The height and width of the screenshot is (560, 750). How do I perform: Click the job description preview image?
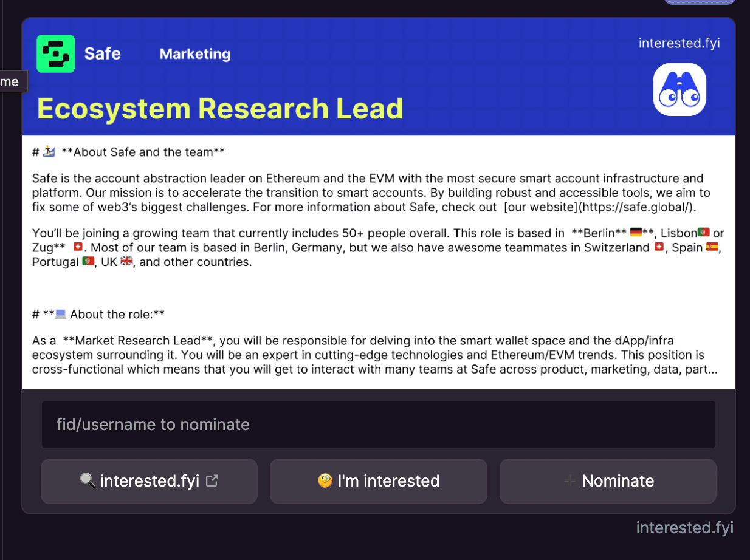[x=378, y=203]
